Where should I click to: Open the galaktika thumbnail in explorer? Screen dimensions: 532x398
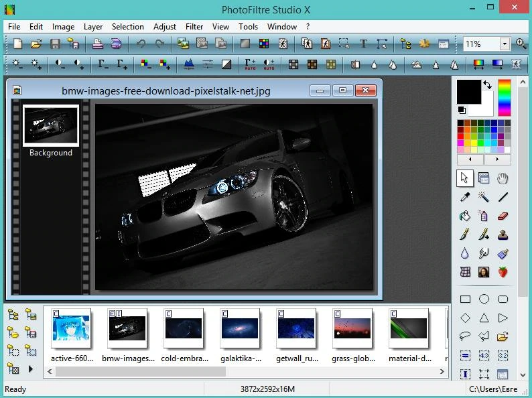240,328
